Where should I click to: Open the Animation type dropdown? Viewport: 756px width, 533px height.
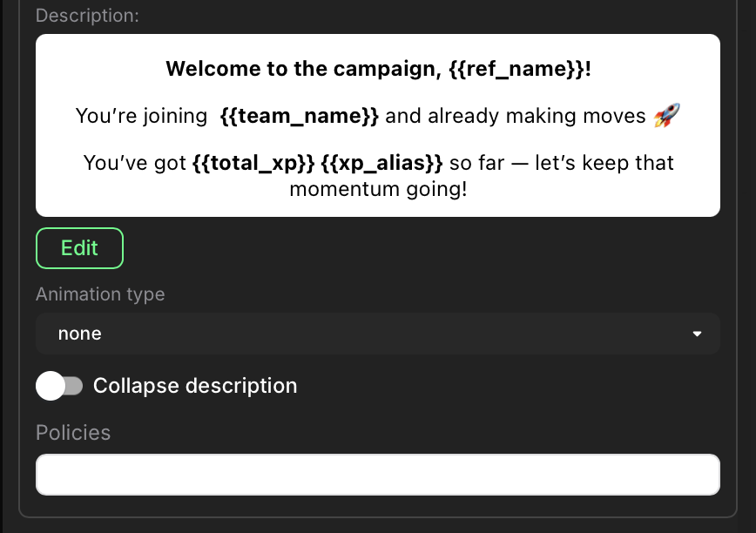click(x=377, y=334)
